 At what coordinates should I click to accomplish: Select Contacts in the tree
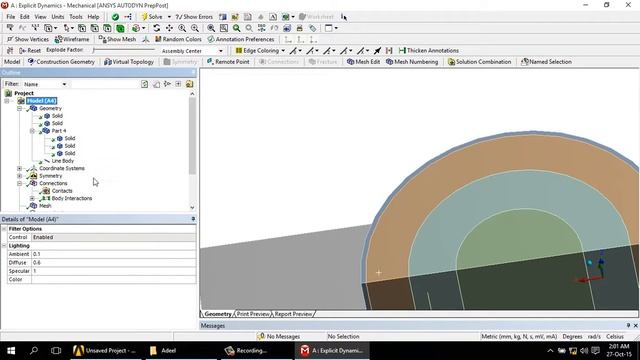(62, 191)
